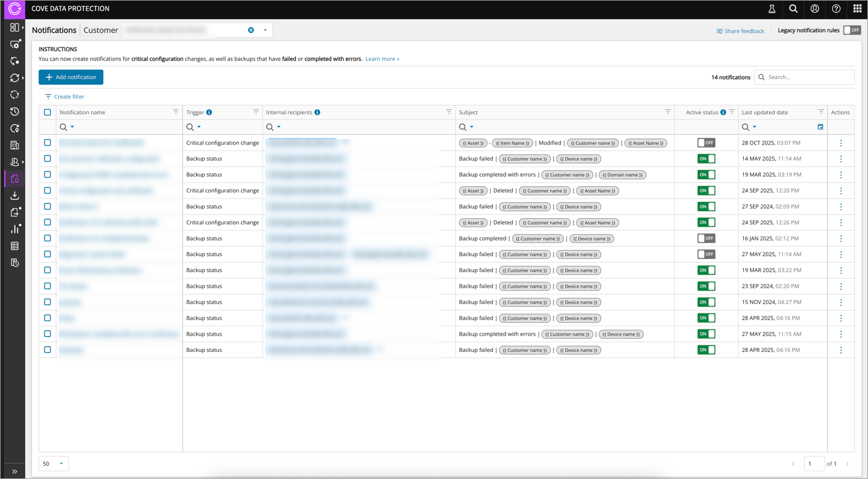868x479 pixels.
Task: Open the customer selector dropdown arrow
Action: click(265, 30)
